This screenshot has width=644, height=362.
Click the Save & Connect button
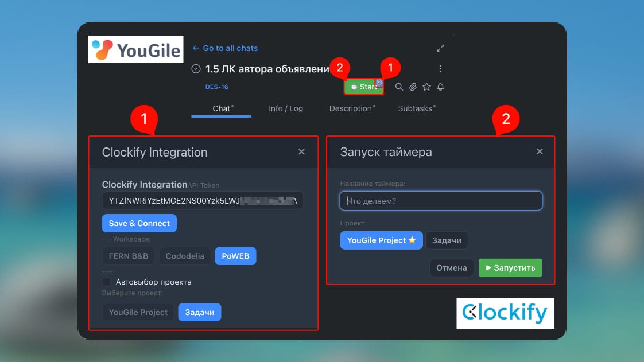139,223
